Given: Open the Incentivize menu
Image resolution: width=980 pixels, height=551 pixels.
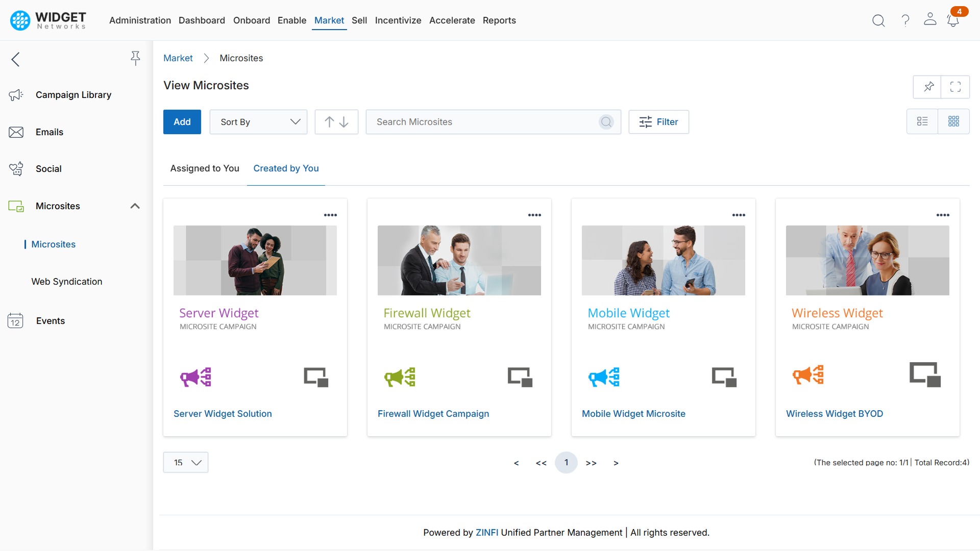Looking at the screenshot, I should click(398, 20).
